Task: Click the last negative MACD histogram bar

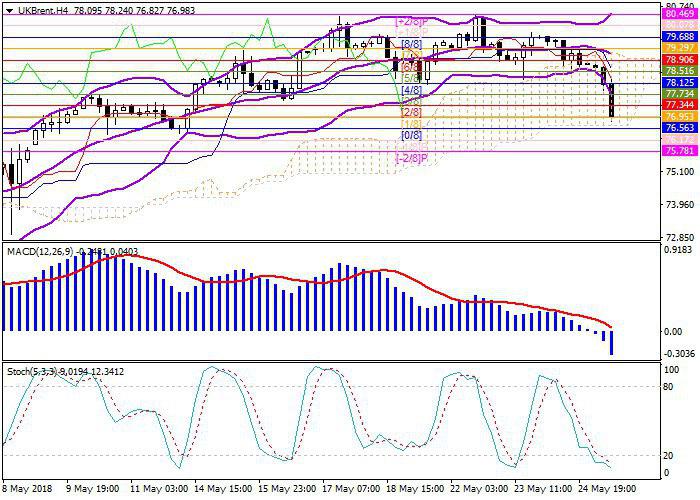Action: (611, 342)
